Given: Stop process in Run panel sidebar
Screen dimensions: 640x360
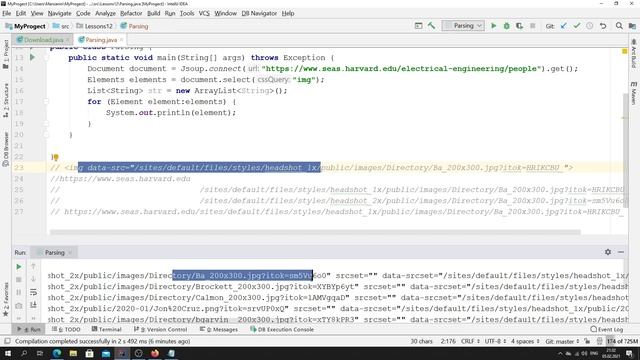Looking at the screenshot, I should tap(19, 280).
